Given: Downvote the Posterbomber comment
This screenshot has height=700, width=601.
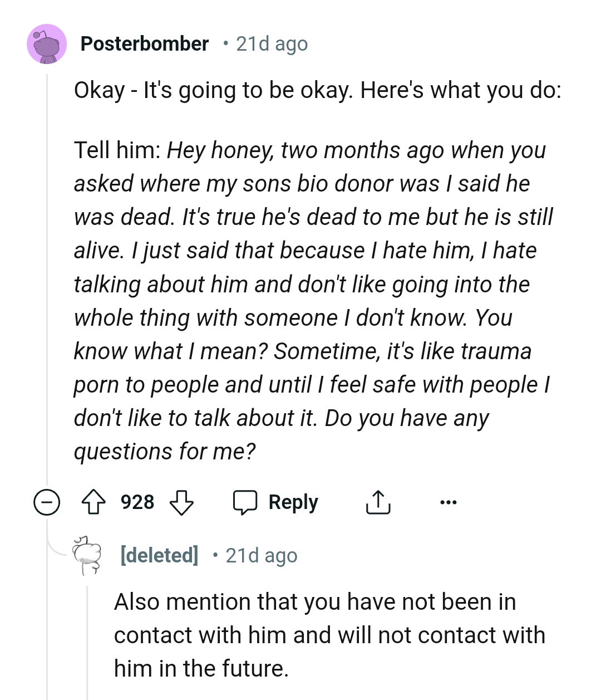Looking at the screenshot, I should [x=181, y=502].
